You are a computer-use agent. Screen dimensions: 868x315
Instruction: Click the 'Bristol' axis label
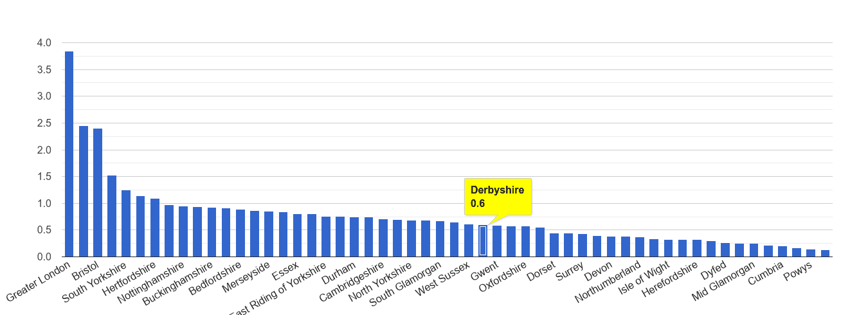click(86, 270)
